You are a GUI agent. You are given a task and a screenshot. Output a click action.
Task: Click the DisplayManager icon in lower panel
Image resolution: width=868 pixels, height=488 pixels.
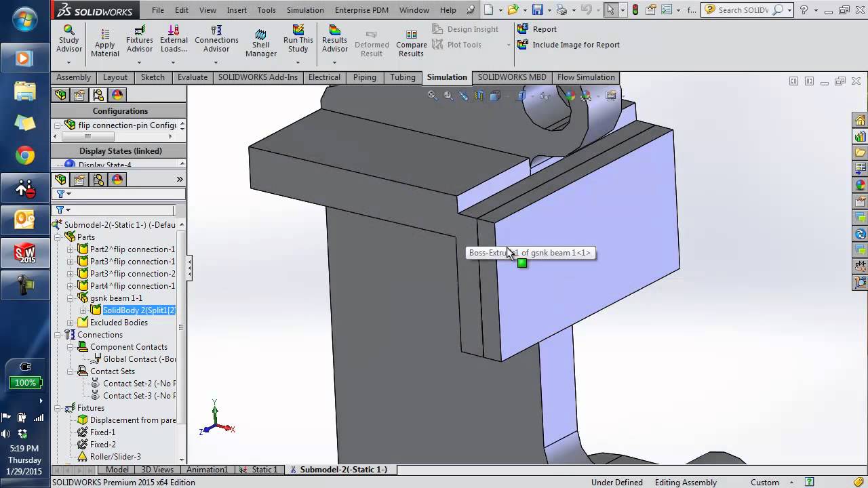(x=117, y=180)
